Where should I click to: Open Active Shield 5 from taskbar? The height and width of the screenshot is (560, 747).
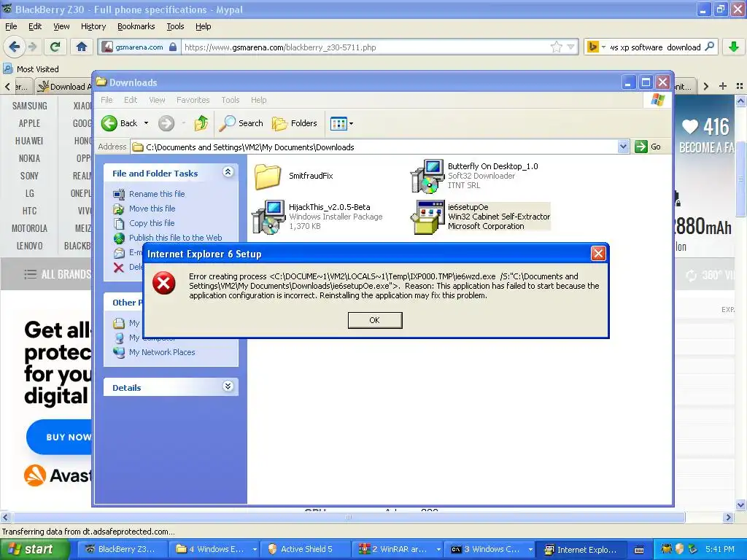305,549
